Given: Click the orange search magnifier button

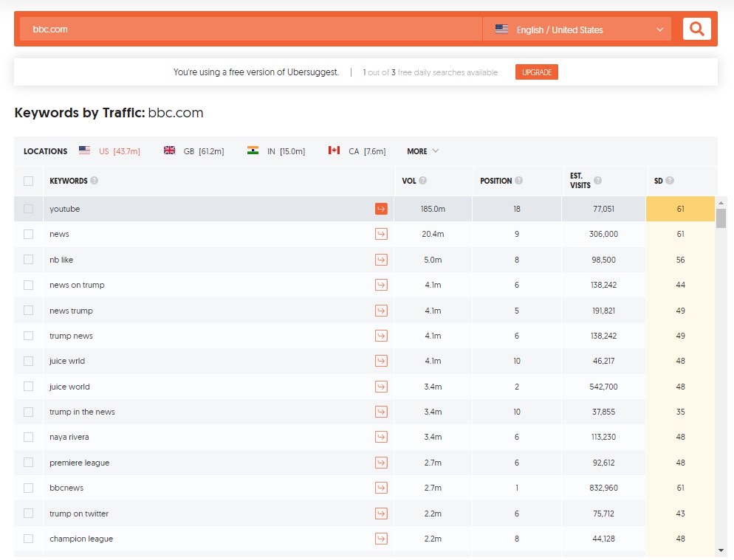Looking at the screenshot, I should [696, 30].
